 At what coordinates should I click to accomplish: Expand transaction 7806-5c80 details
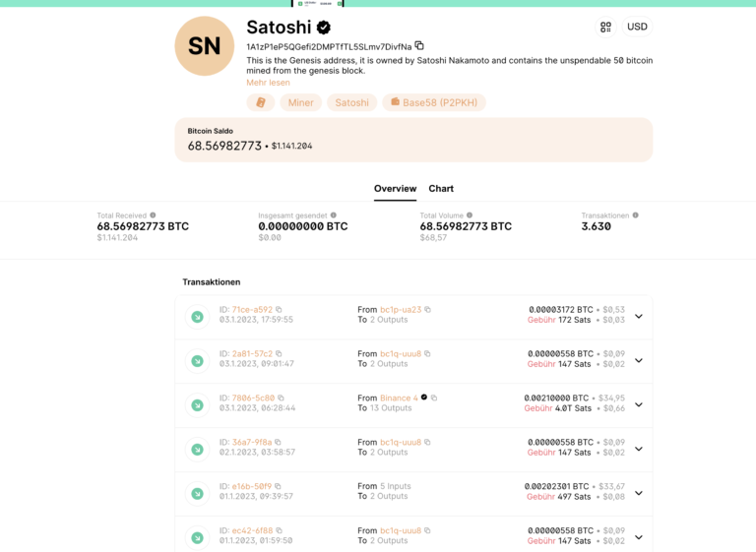(639, 404)
